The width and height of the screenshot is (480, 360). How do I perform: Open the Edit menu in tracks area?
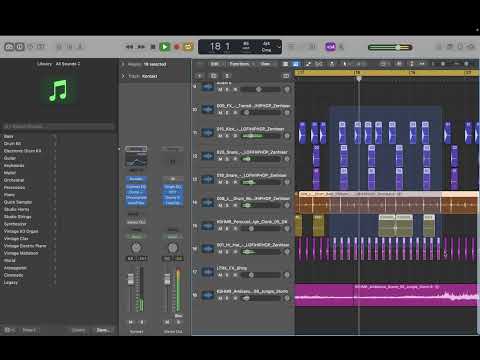point(214,64)
